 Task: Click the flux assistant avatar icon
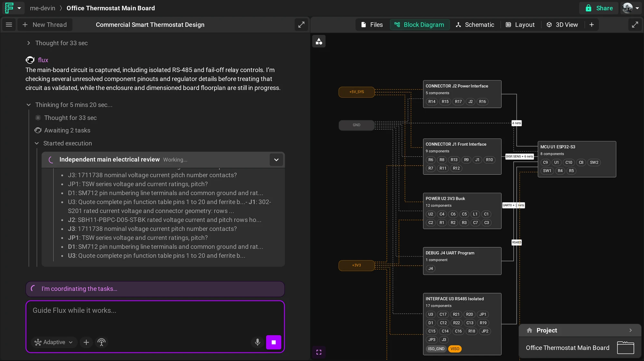click(30, 60)
